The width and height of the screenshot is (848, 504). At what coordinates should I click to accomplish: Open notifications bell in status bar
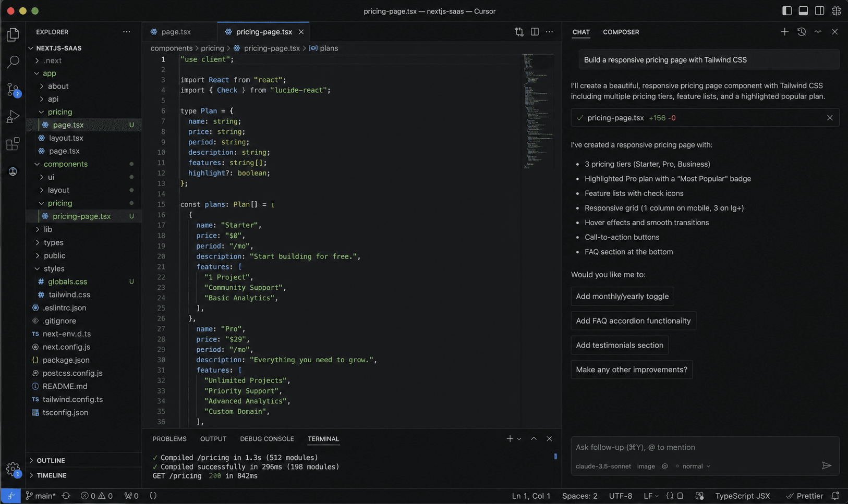pyautogui.click(x=835, y=496)
